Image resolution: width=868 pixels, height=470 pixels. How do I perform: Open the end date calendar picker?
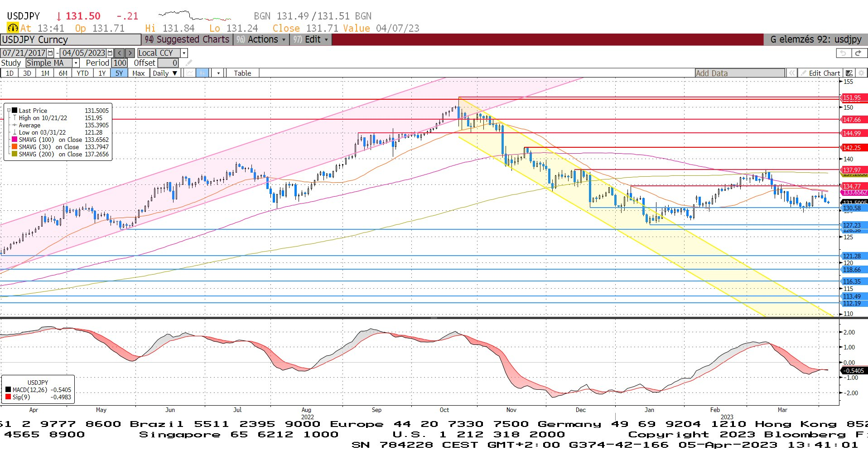coord(110,53)
